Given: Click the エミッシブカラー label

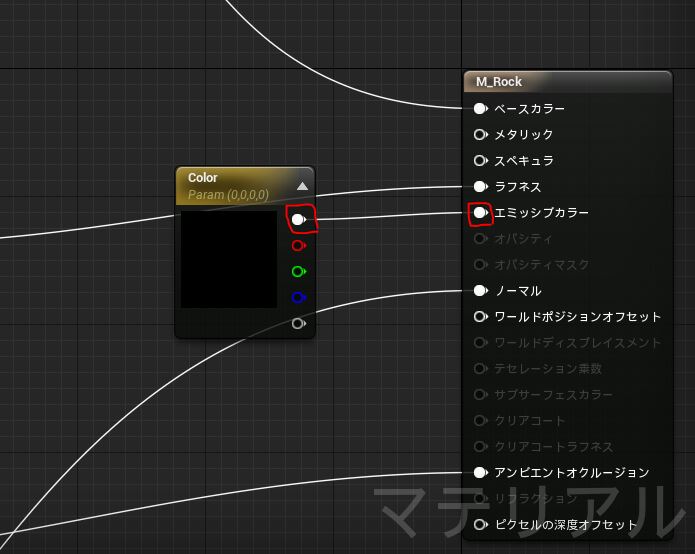Looking at the screenshot, I should (x=541, y=213).
